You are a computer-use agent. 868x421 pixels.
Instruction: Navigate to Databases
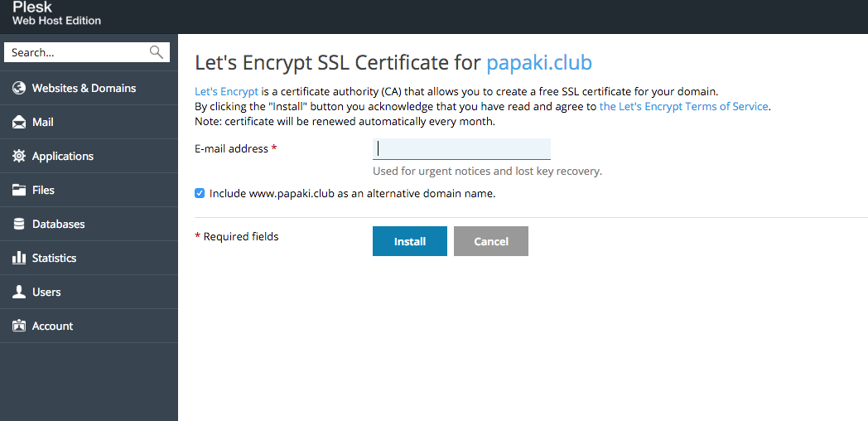[89, 224]
